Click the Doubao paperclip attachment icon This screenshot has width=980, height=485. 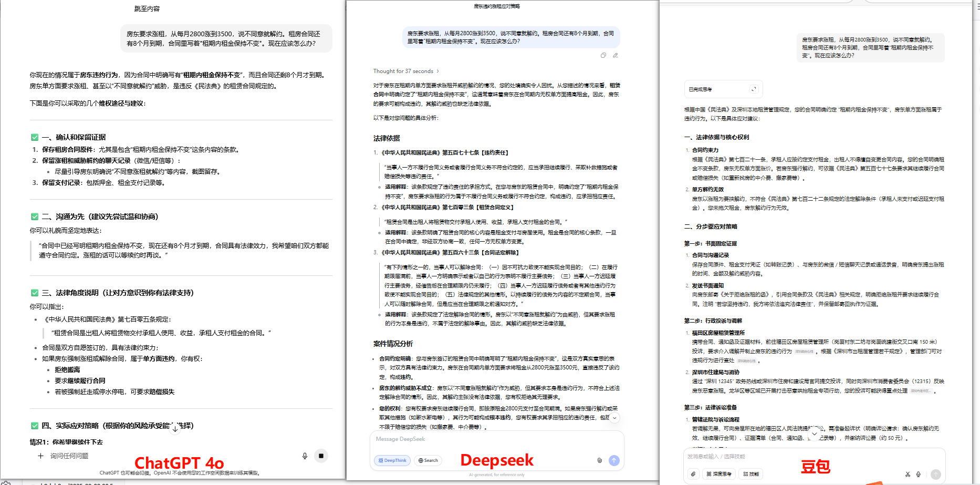coord(693,474)
